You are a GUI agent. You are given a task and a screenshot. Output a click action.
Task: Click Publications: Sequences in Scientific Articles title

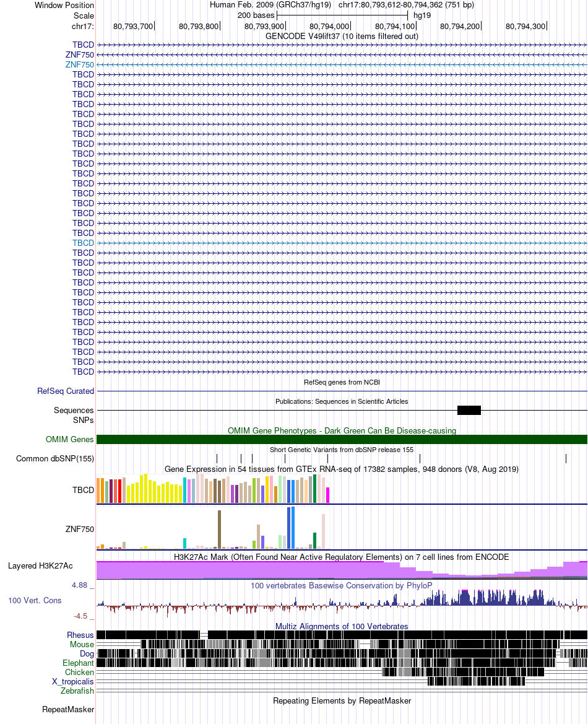tap(342, 402)
